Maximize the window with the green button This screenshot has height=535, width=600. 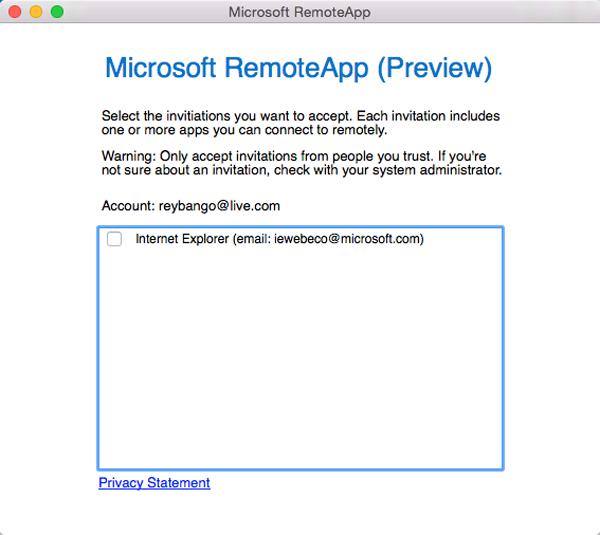(x=57, y=11)
